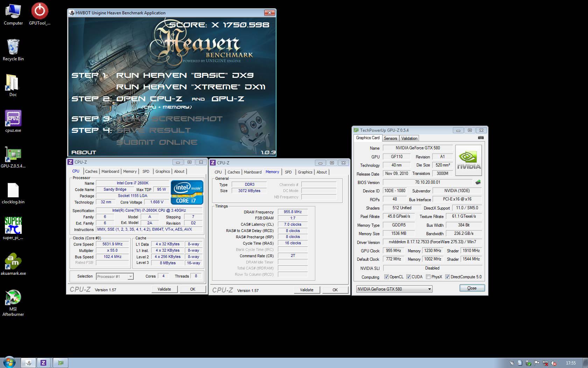
Task: Select the akuamark.exe desktop shortcut
Action: 13,264
